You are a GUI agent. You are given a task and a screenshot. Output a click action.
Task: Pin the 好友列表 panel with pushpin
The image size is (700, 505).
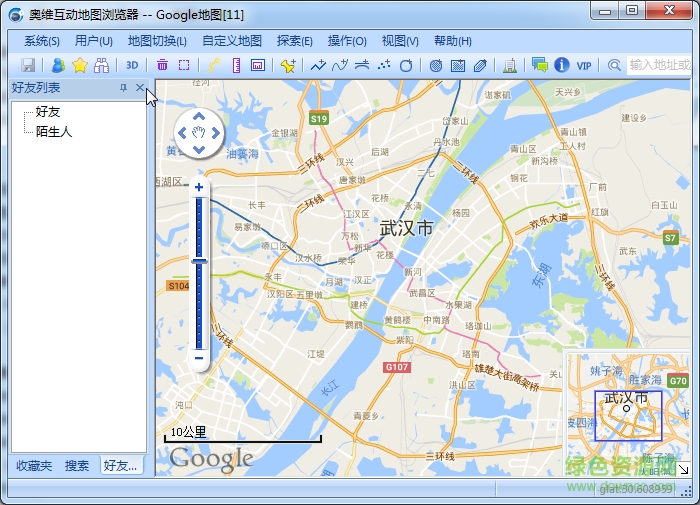pos(123,88)
